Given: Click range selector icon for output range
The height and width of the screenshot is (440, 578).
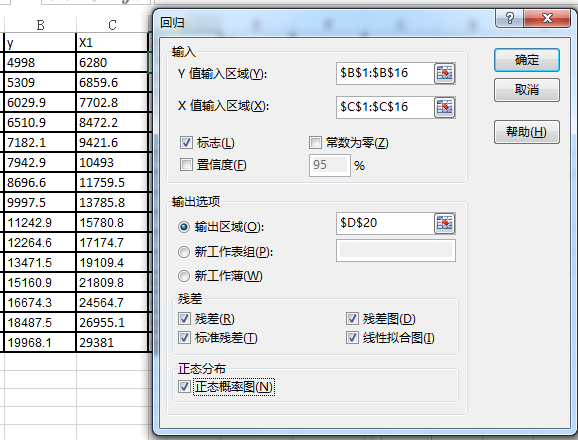Looking at the screenshot, I should (x=445, y=223).
